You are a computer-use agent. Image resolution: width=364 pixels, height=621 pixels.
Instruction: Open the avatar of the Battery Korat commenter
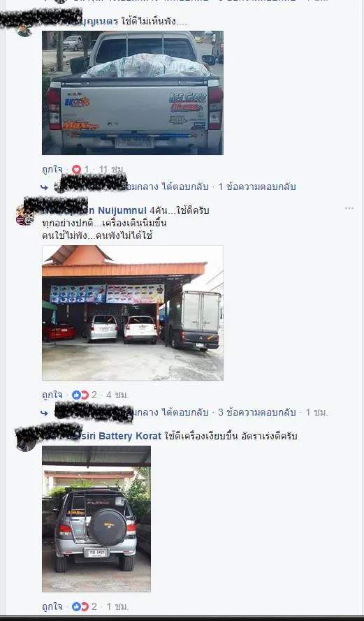click(x=26, y=441)
